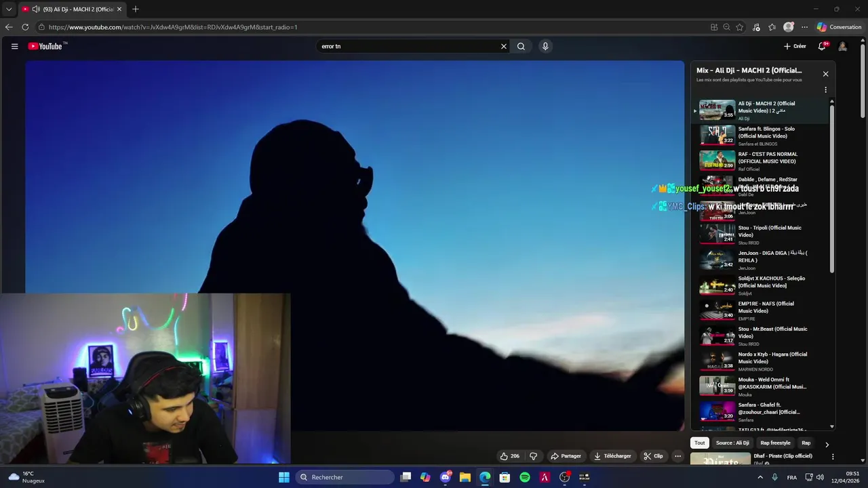Play Soldjvt X KACHOUS - Seleção
868x488 pixels.
(759, 285)
